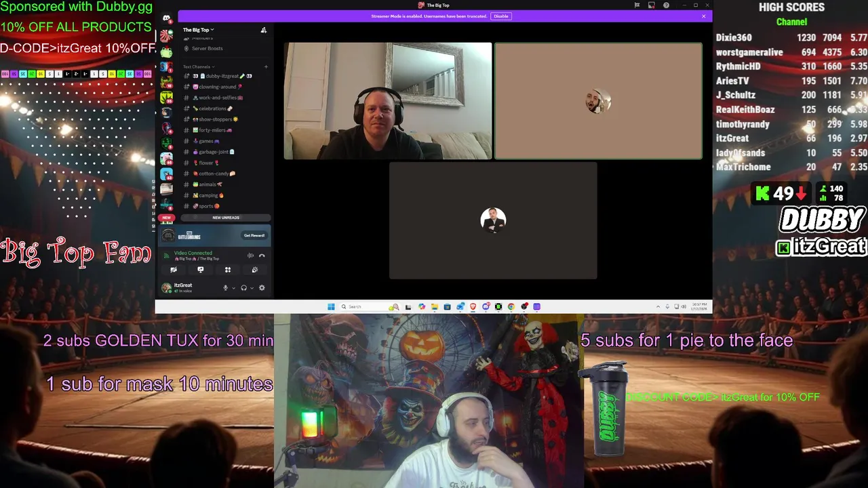Image resolution: width=868 pixels, height=488 pixels.
Task: Open microphone input options arrow
Action: (234, 288)
